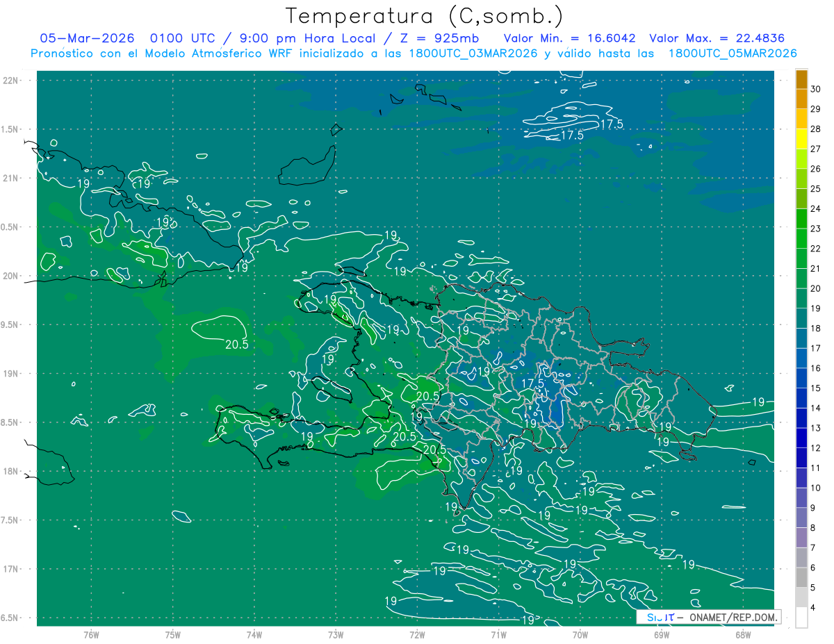Click the "9.5N" latitude axis label
The width and height of the screenshot is (834, 644).
10,324
